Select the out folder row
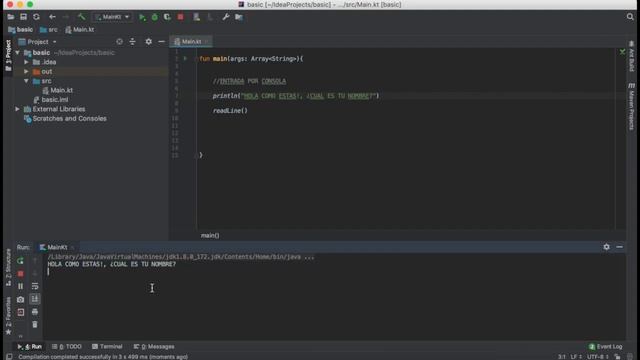640x360 pixels. (x=91, y=71)
